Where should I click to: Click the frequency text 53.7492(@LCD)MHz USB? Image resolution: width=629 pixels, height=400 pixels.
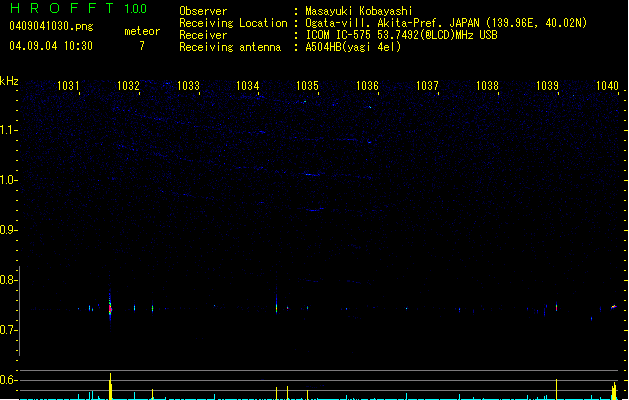click(x=437, y=35)
